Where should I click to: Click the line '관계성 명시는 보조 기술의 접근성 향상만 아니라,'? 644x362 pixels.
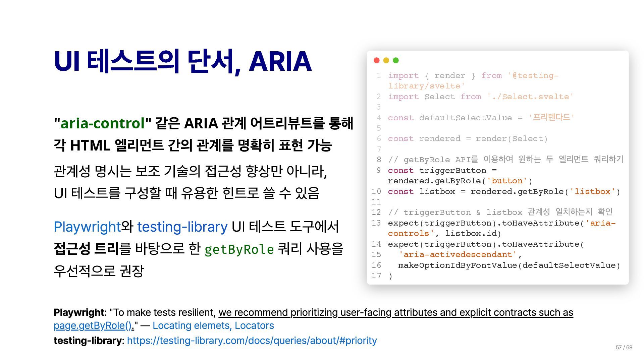(x=190, y=171)
